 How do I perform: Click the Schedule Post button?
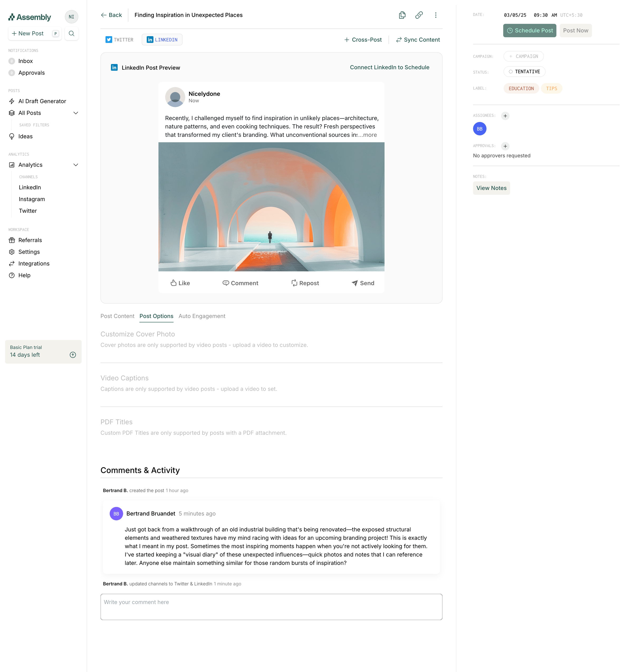pos(530,30)
